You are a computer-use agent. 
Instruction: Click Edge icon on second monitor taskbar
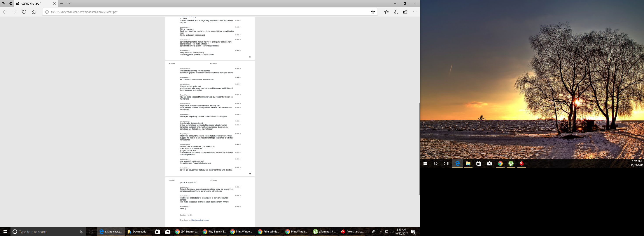(x=457, y=163)
